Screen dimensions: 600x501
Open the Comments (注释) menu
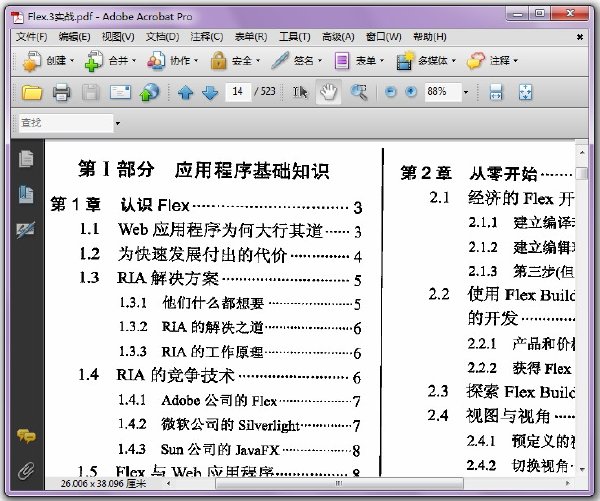(x=207, y=37)
